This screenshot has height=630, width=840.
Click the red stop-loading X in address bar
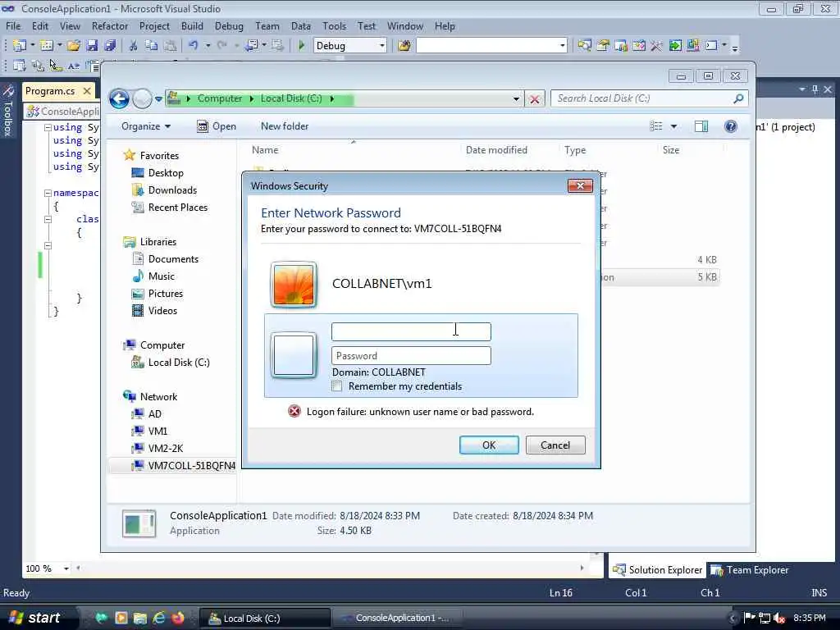(x=535, y=99)
